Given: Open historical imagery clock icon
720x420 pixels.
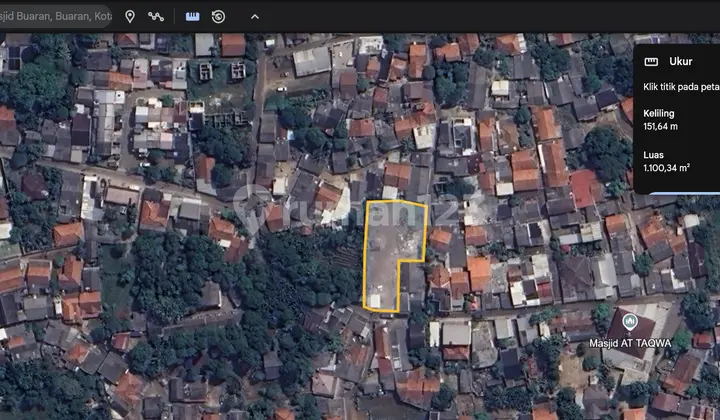Looking at the screenshot, I should pyautogui.click(x=218, y=16).
